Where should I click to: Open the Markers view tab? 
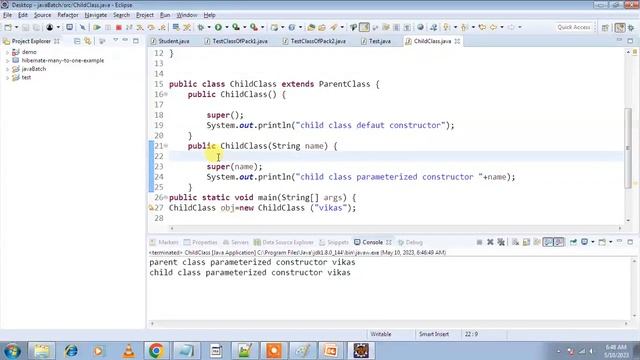pos(164,242)
